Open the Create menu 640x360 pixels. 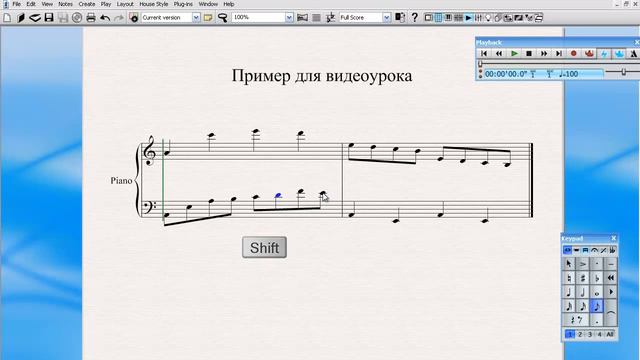87,4
